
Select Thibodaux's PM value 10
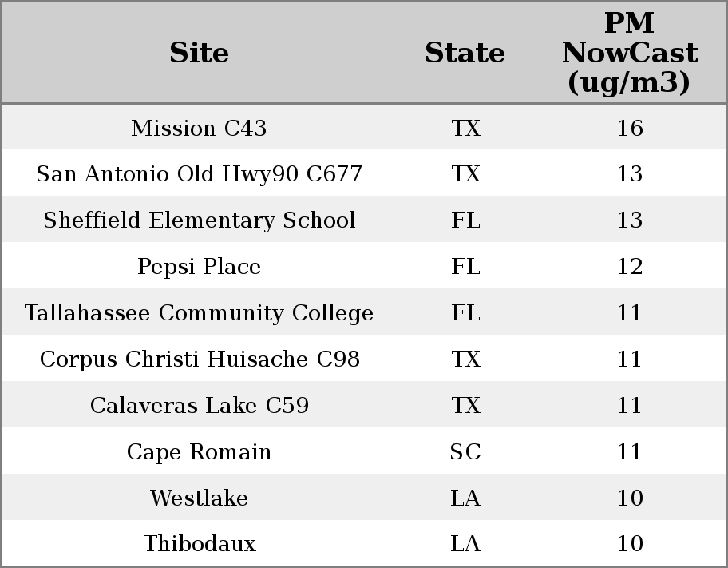click(630, 543)
